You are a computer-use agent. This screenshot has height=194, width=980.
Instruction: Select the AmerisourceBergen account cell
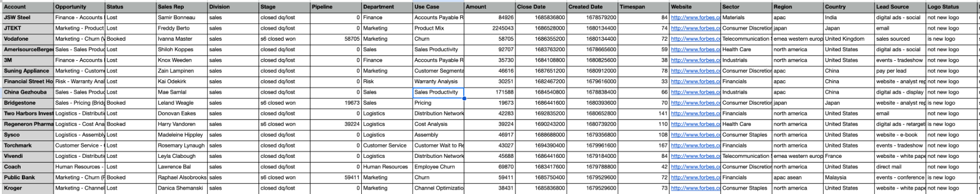[27, 49]
